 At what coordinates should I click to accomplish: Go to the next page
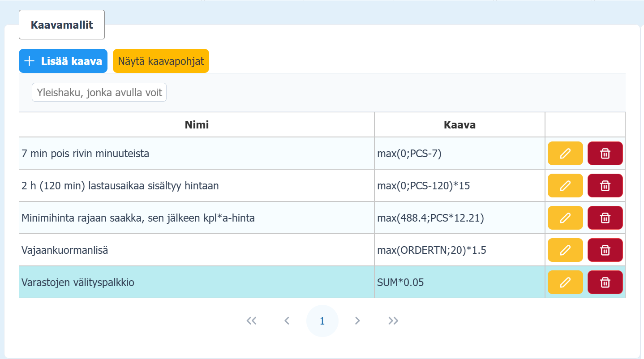tap(357, 321)
